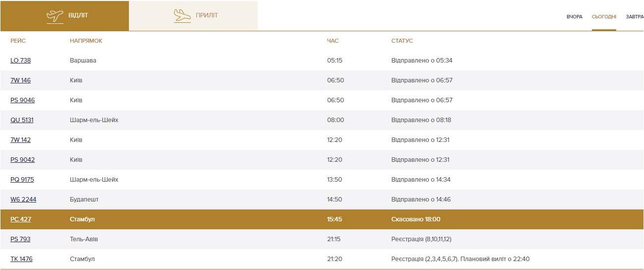
Task: Switch to the Відліт departures tab
Action: click(x=78, y=15)
